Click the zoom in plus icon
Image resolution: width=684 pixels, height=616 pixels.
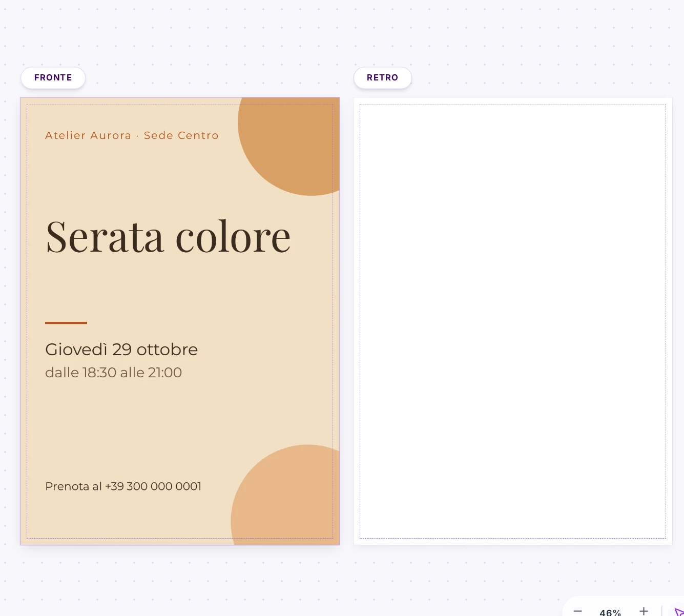pos(644,611)
